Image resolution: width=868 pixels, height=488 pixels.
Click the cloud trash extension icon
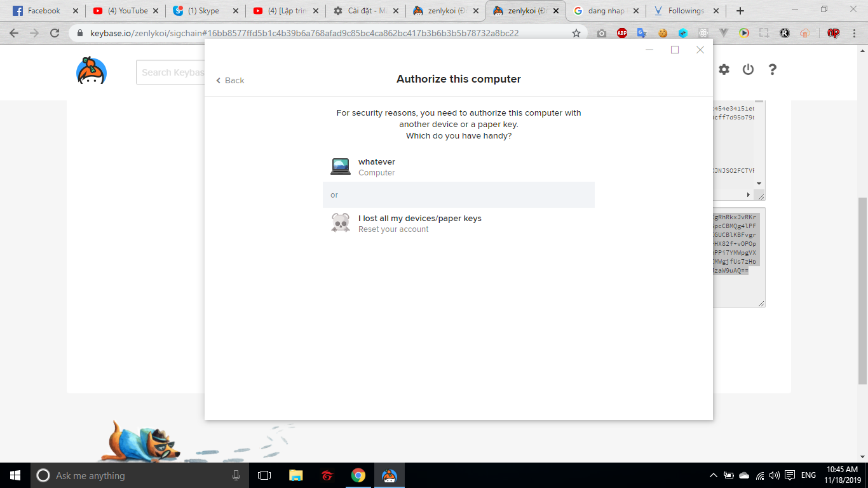805,33
